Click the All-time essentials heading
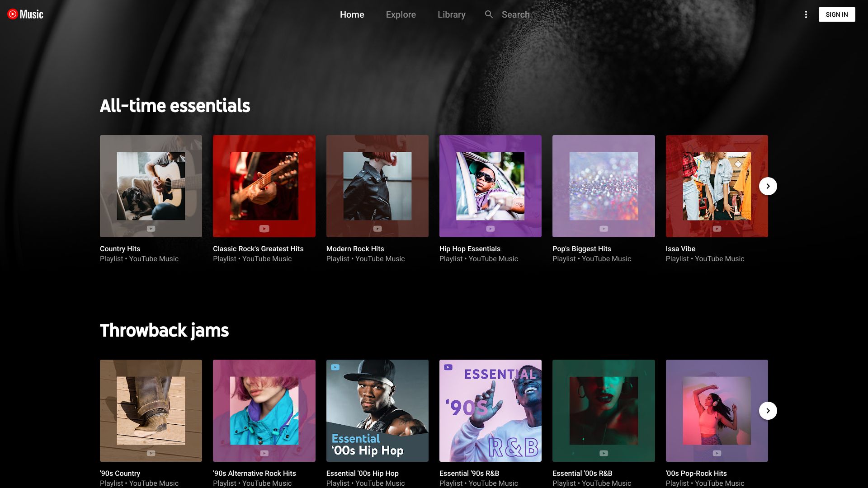 (x=175, y=106)
